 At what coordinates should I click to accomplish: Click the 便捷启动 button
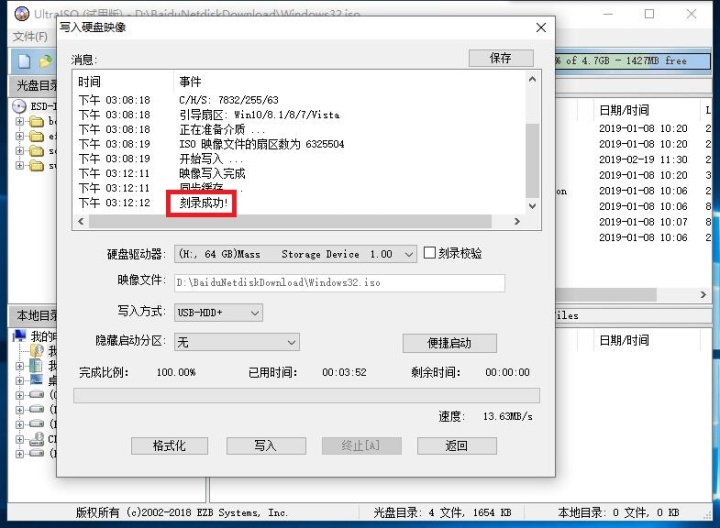point(450,343)
